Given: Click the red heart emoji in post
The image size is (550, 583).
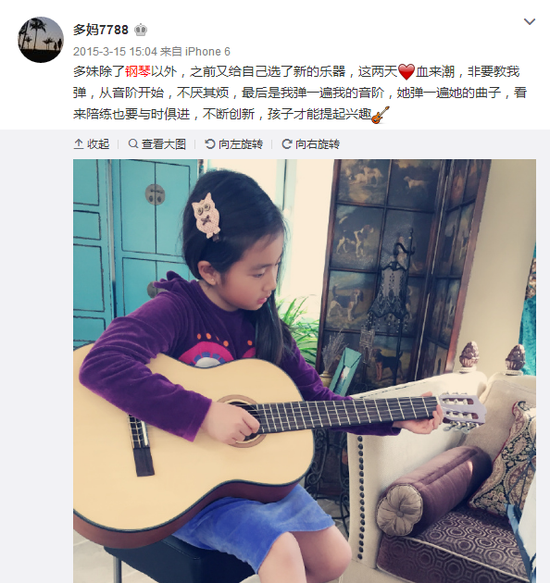Looking at the screenshot, I should tap(406, 71).
